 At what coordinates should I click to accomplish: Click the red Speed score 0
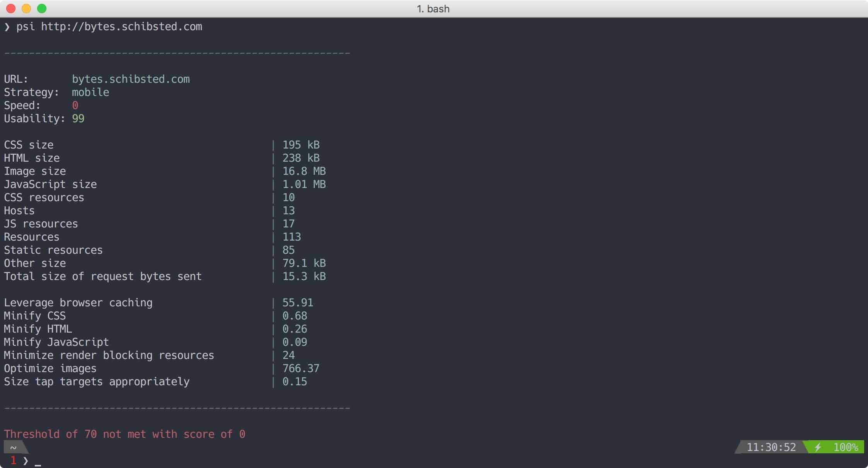point(75,106)
